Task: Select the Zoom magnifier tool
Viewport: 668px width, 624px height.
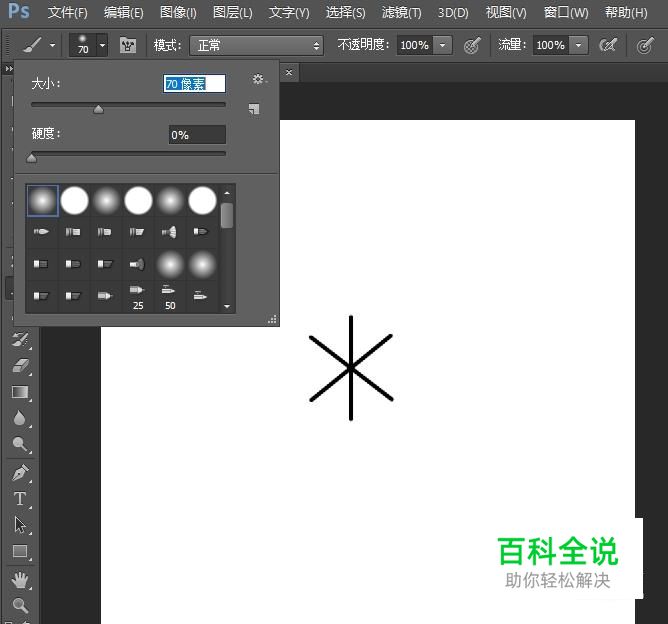Action: point(20,605)
